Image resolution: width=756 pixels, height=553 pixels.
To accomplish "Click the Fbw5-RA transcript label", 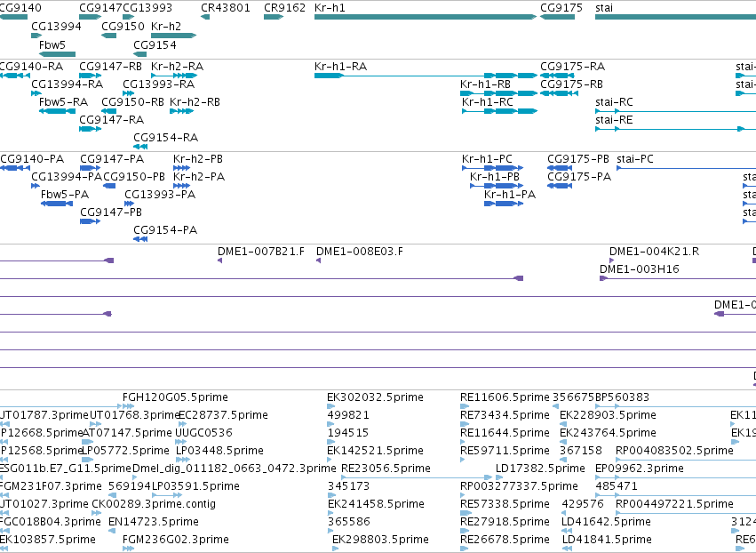I will [x=63, y=102].
